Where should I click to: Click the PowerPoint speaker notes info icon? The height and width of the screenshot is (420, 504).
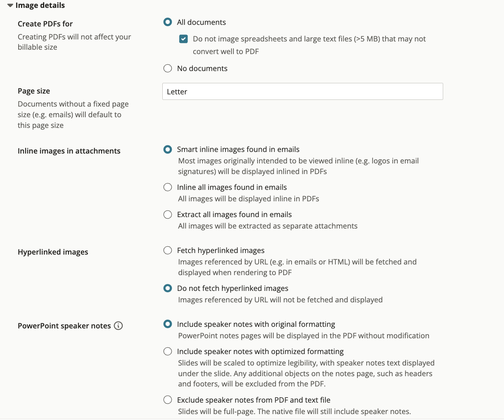point(118,326)
